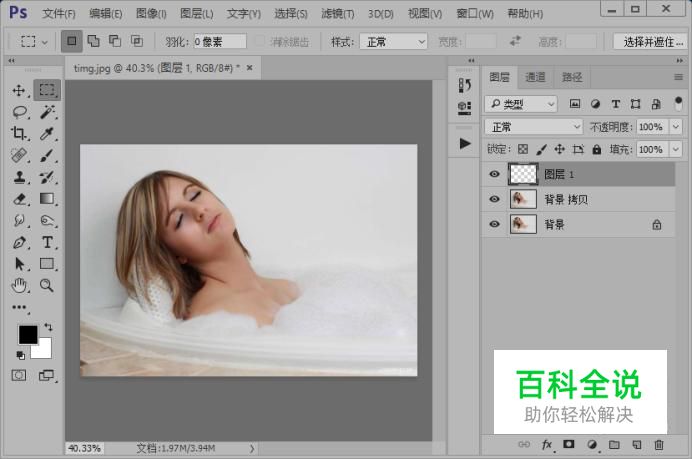Hide 图层 1 layer visibility

coord(493,174)
